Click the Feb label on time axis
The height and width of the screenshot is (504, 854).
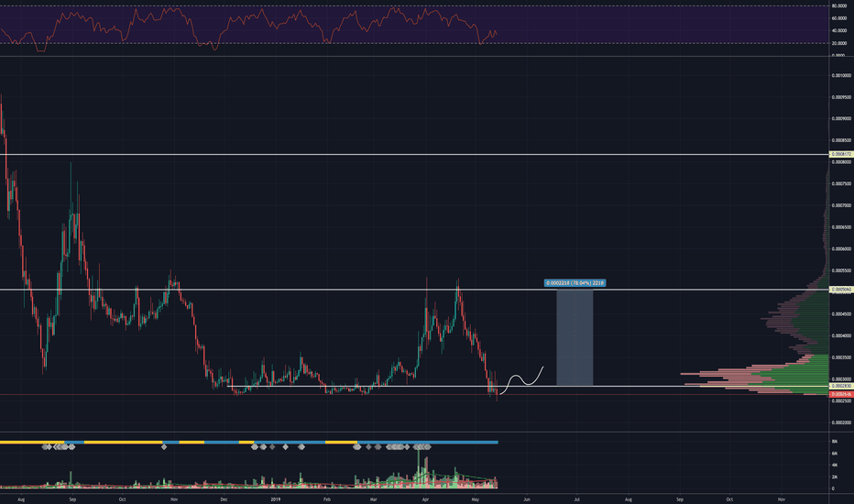[x=327, y=499]
